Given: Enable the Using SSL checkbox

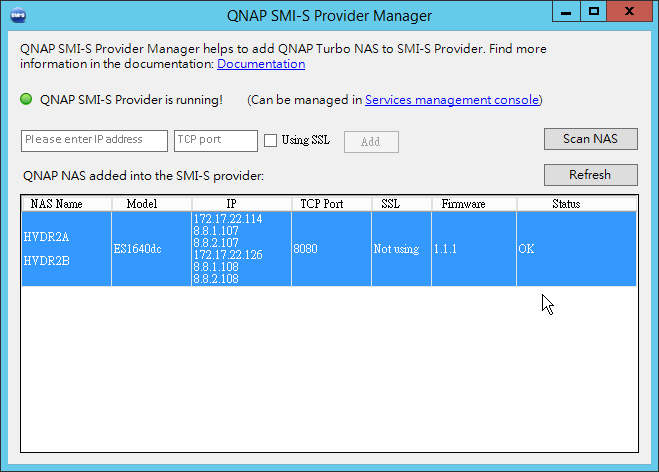Looking at the screenshot, I should pos(270,140).
